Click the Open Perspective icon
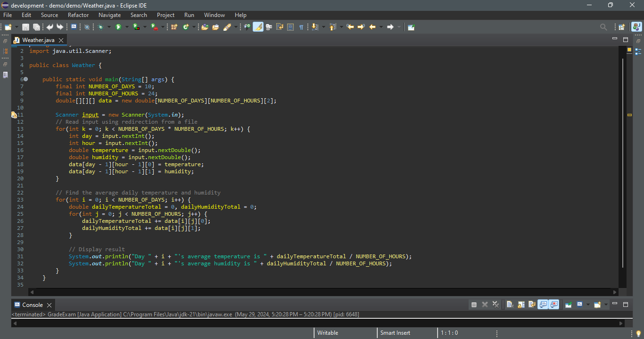 click(621, 27)
